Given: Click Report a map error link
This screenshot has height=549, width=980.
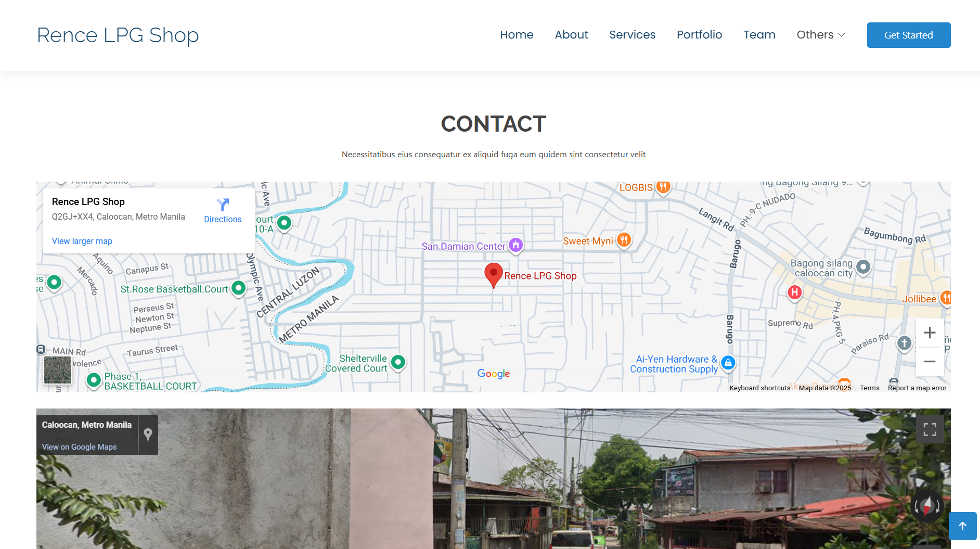Looking at the screenshot, I should coord(917,388).
